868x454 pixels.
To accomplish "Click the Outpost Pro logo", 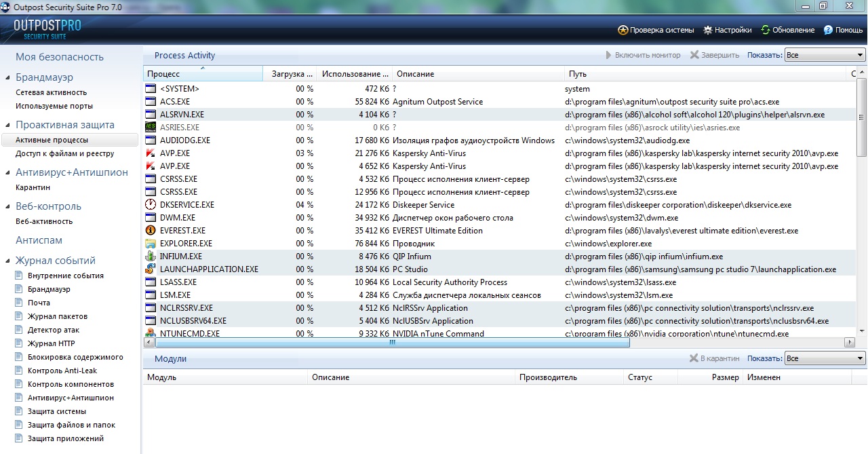I will point(47,29).
